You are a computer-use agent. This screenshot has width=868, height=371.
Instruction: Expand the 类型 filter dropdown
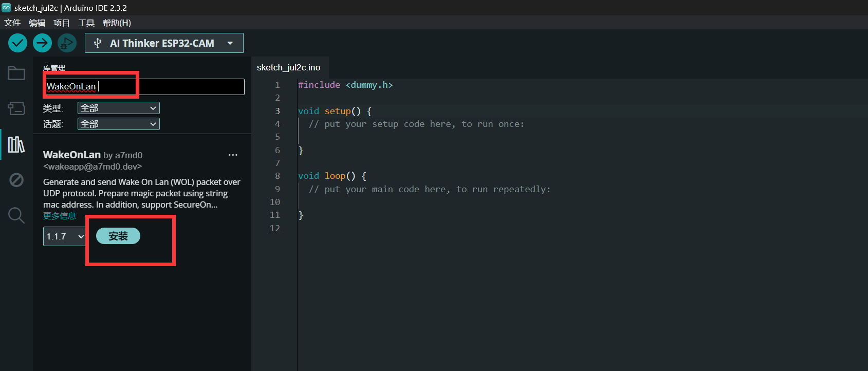[119, 108]
